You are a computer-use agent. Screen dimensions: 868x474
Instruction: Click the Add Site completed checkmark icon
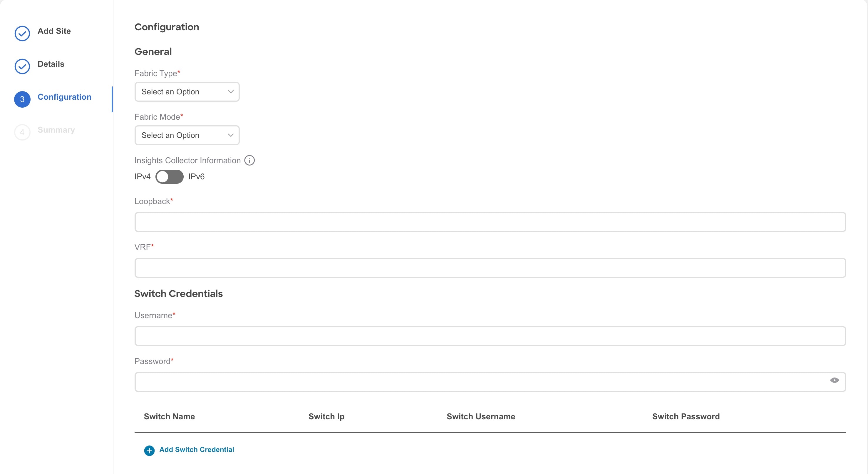pos(22,34)
